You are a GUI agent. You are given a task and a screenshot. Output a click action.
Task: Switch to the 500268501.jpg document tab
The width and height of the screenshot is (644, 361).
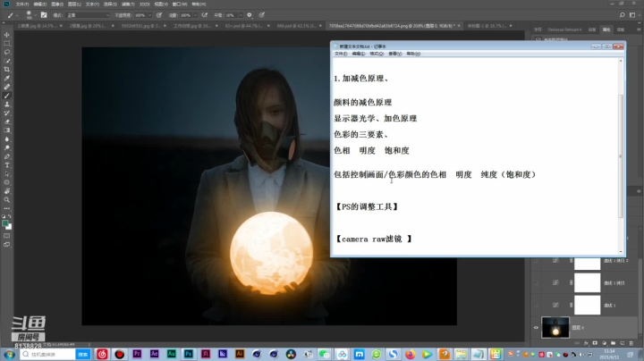click(140, 25)
